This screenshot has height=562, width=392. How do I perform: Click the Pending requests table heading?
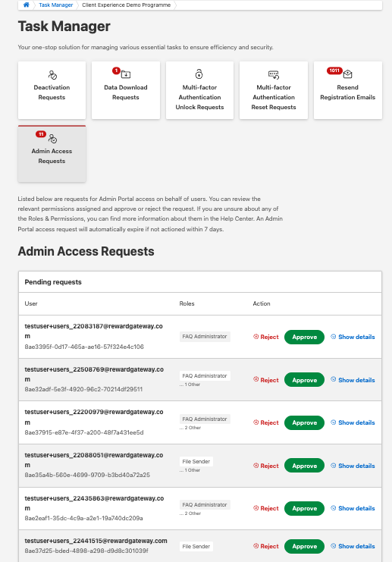pos(53,282)
